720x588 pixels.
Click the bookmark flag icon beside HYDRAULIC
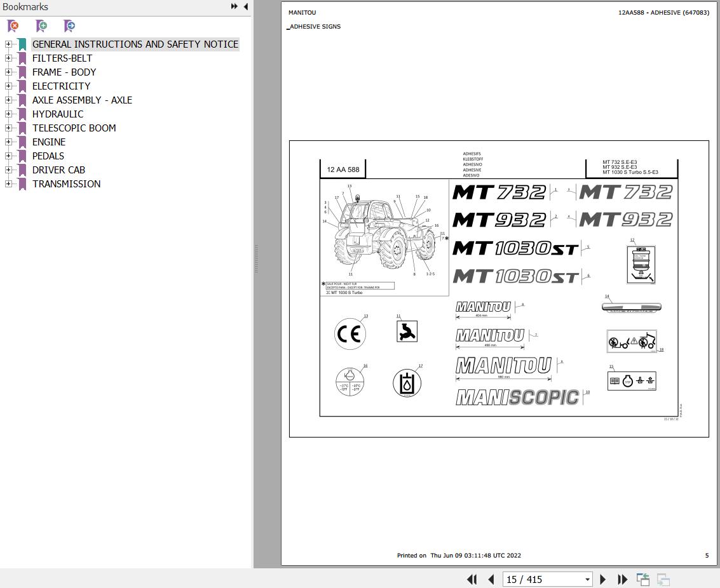pos(22,114)
